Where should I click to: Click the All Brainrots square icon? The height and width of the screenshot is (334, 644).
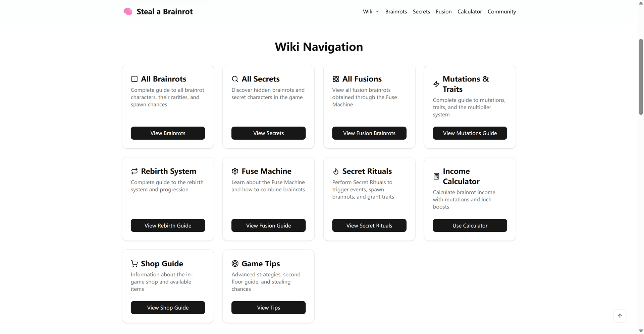pyautogui.click(x=135, y=79)
